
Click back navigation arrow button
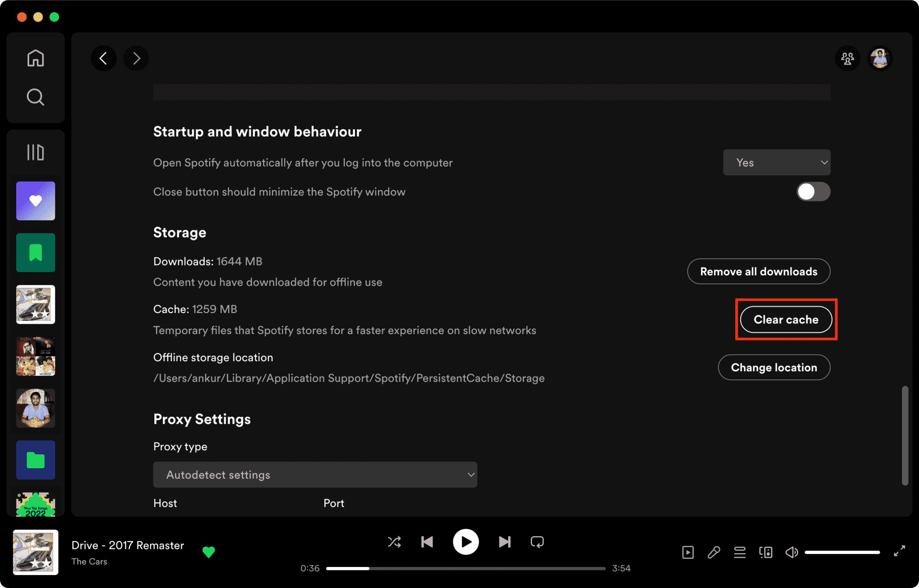[x=104, y=58]
